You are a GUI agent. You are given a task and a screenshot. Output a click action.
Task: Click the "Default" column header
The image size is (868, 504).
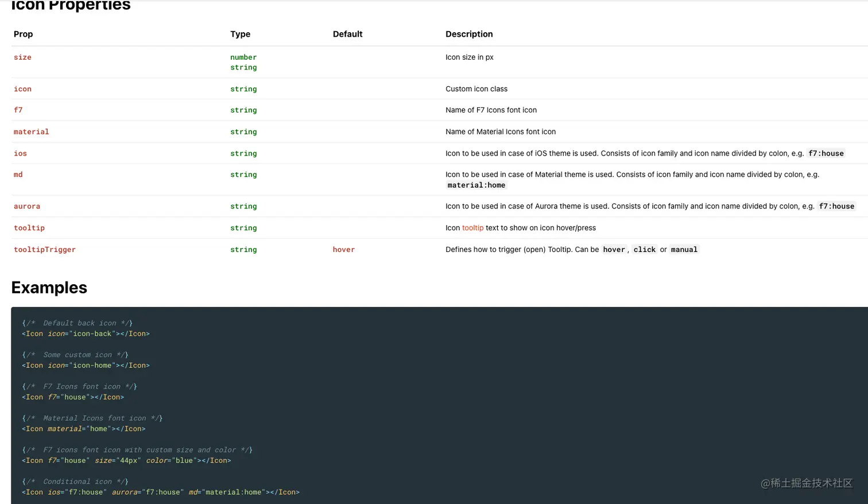[347, 34]
